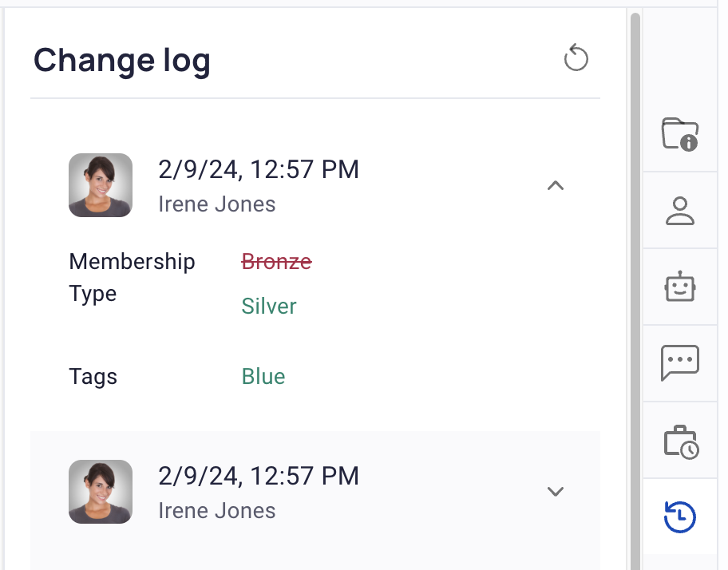Collapse the first Irene Jones entry
Viewport: 728px width, 570px height.
click(556, 186)
